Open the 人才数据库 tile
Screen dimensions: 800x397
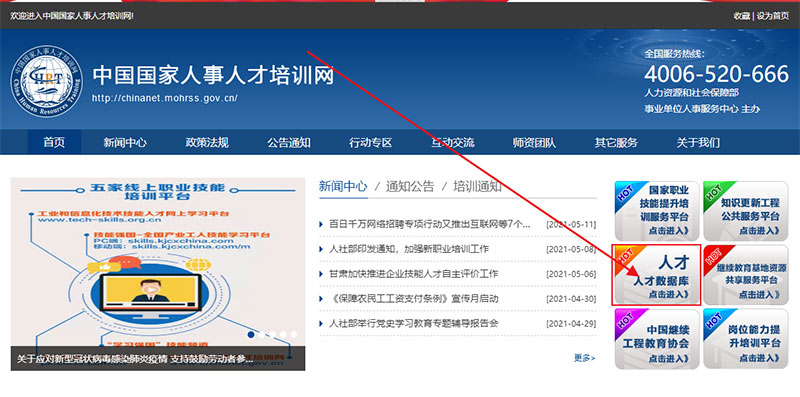(x=657, y=275)
